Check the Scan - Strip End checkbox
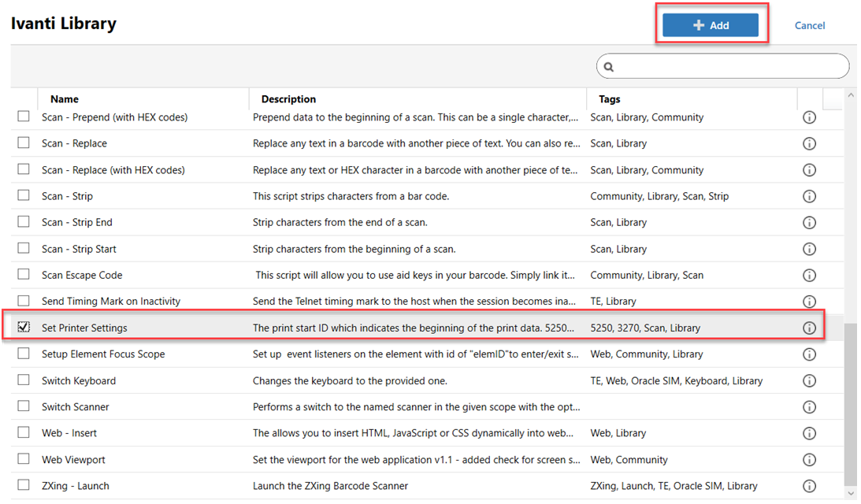Image resolution: width=861 pixels, height=504 pixels. (24, 222)
